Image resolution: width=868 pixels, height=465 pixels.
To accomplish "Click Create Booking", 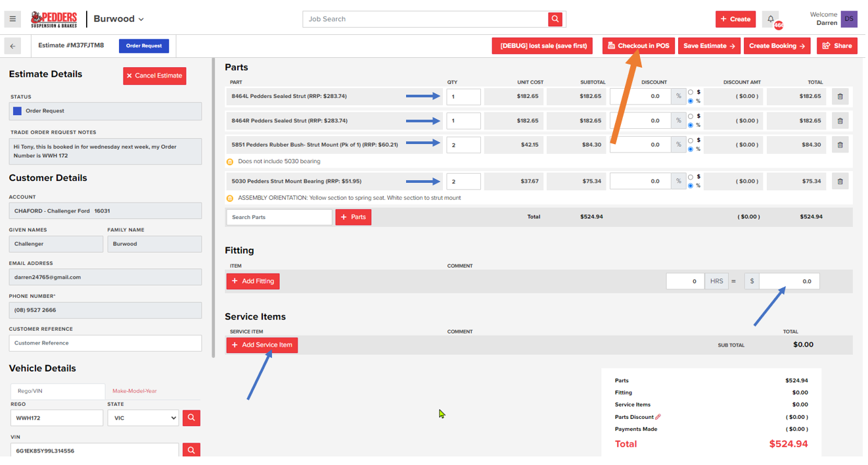I will 779,46.
